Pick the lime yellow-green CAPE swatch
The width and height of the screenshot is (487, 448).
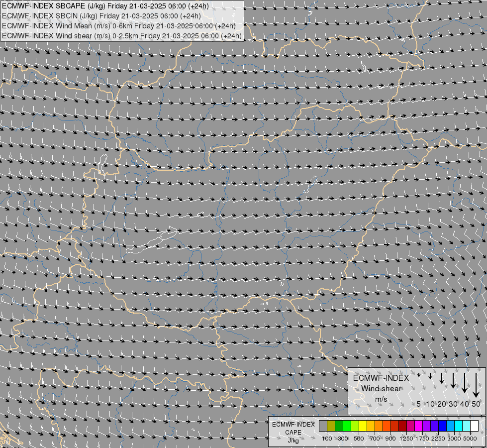tap(355, 426)
